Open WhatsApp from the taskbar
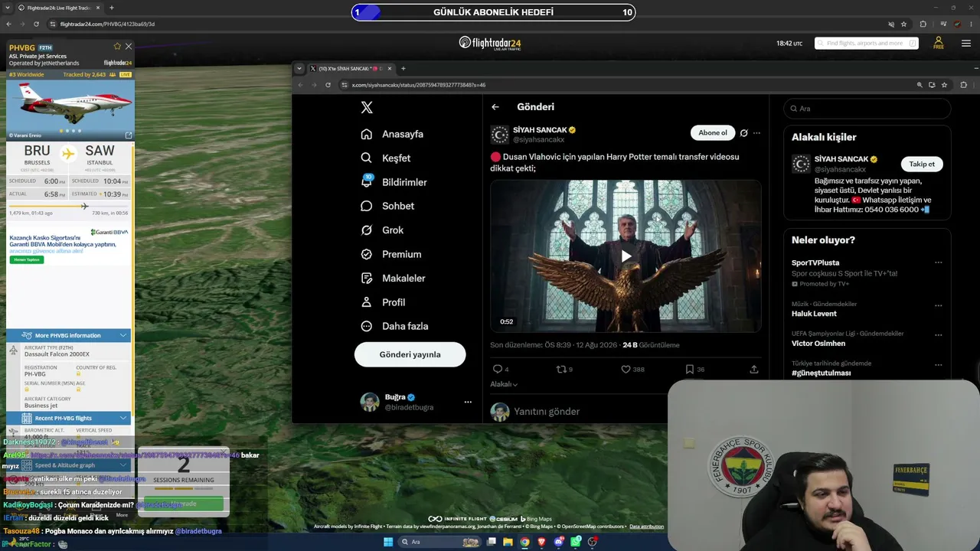The height and width of the screenshot is (551, 980). click(x=576, y=542)
